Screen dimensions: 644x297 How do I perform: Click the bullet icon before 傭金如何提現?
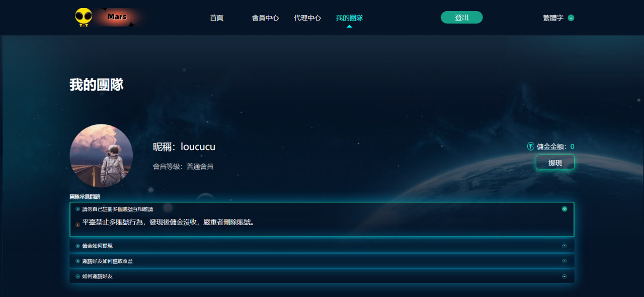[x=77, y=246]
